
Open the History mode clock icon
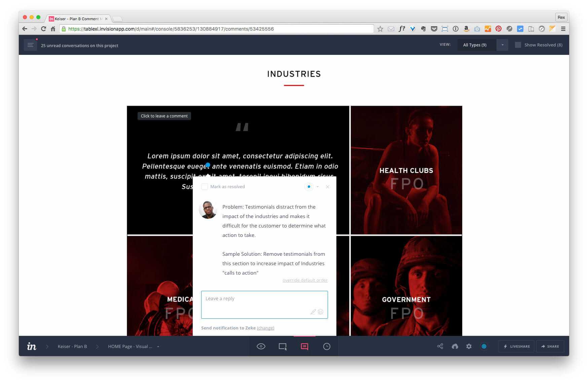click(x=327, y=346)
